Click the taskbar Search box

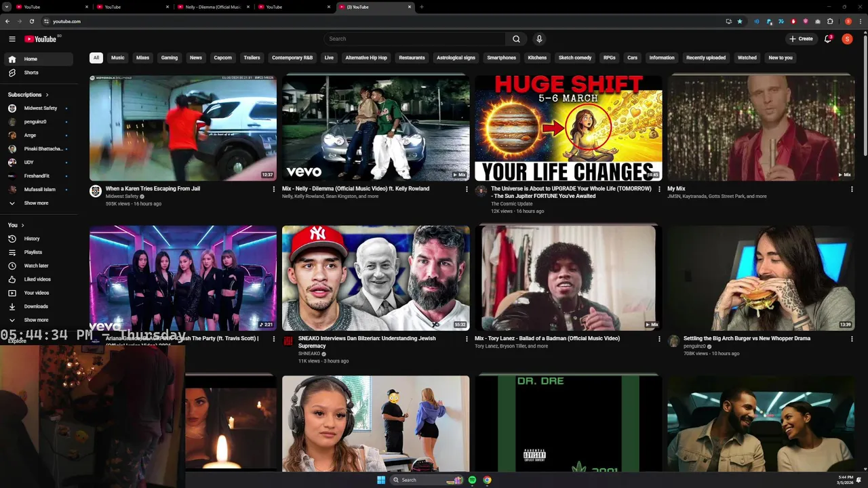coord(427,480)
